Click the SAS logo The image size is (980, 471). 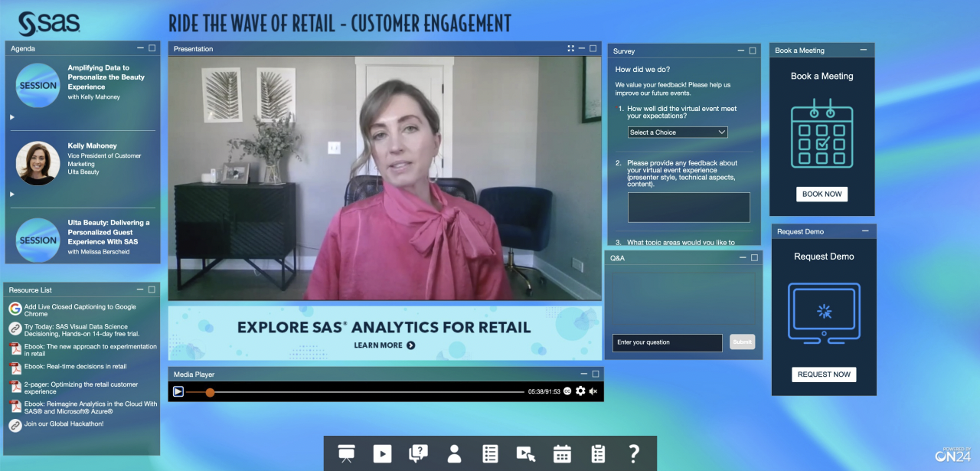coord(50,23)
